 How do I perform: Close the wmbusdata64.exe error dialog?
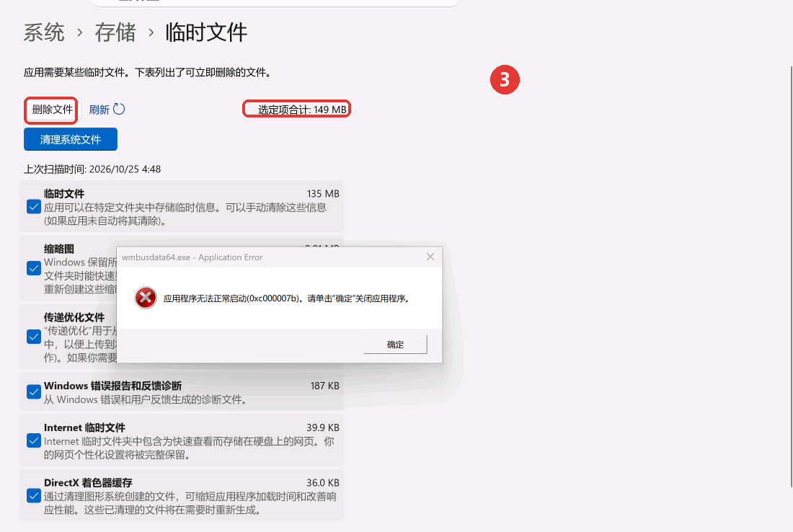pyautogui.click(x=430, y=257)
